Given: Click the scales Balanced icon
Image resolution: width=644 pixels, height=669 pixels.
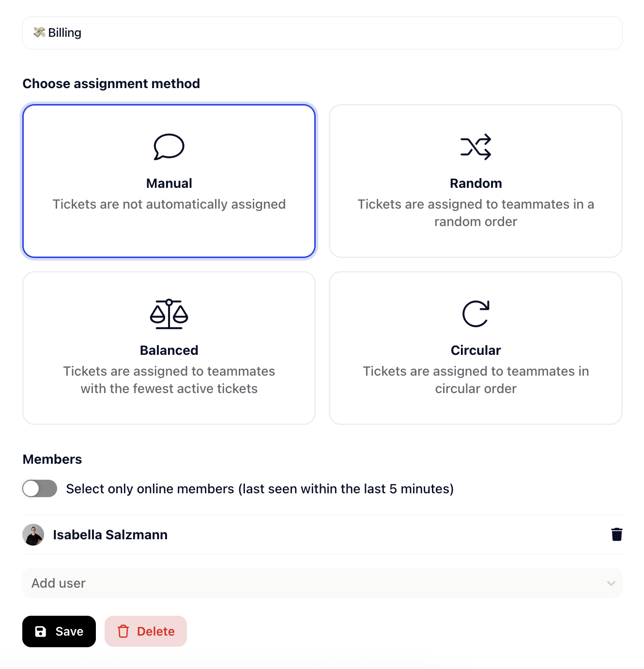Looking at the screenshot, I should click(169, 314).
